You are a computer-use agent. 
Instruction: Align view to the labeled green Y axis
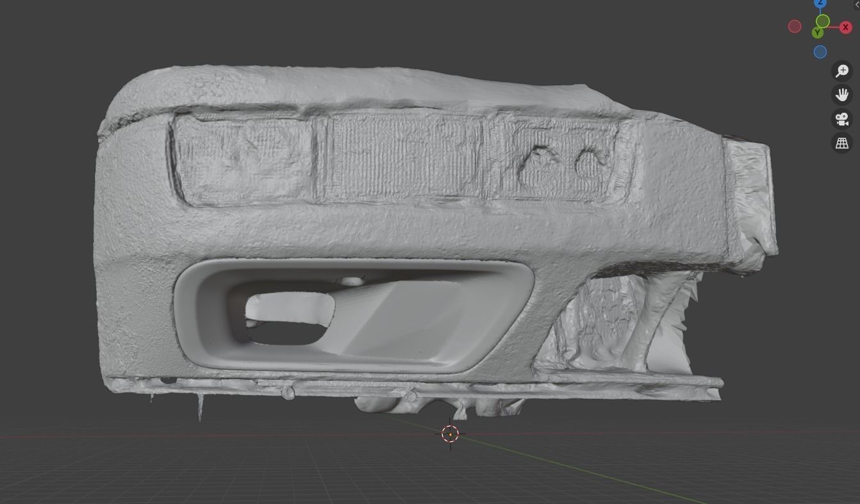click(817, 33)
